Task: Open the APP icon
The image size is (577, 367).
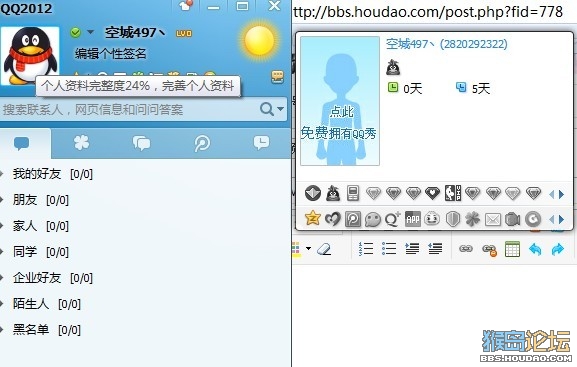Action: click(413, 219)
